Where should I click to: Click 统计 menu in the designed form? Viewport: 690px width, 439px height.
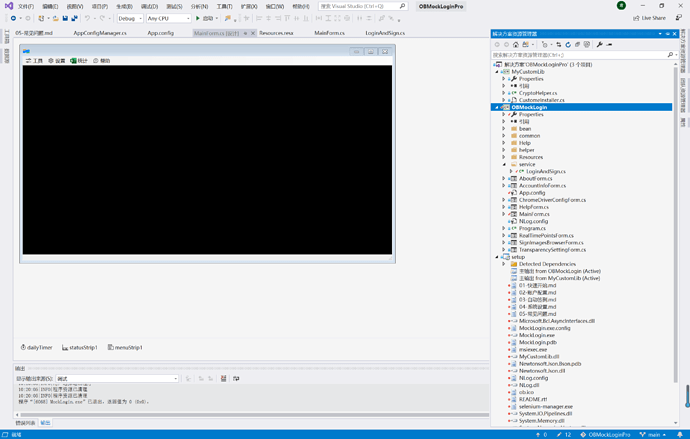(x=79, y=61)
